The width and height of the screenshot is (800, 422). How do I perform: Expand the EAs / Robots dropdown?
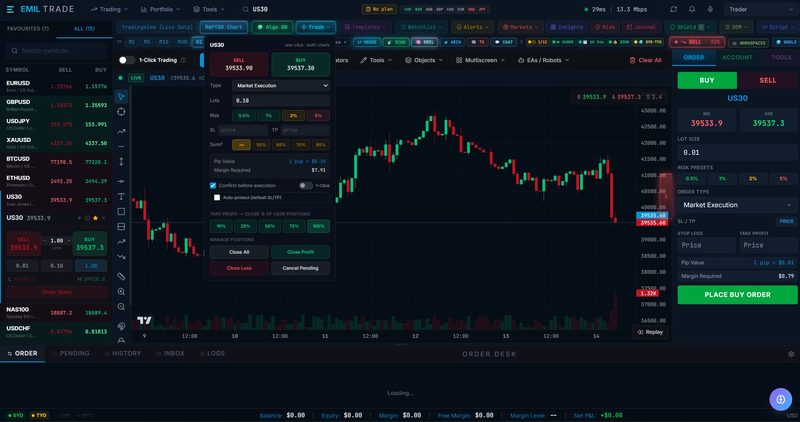(x=543, y=60)
